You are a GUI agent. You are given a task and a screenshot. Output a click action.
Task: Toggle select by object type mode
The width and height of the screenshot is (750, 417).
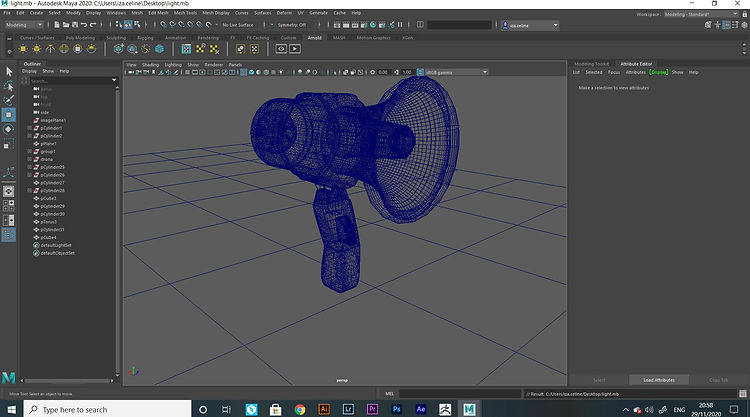tap(128, 24)
